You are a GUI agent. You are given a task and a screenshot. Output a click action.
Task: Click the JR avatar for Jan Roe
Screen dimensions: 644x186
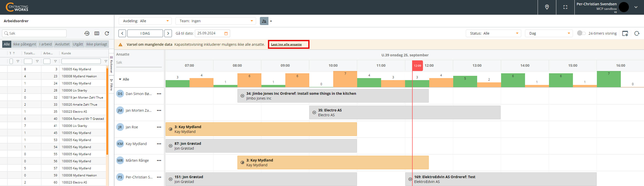120,127
